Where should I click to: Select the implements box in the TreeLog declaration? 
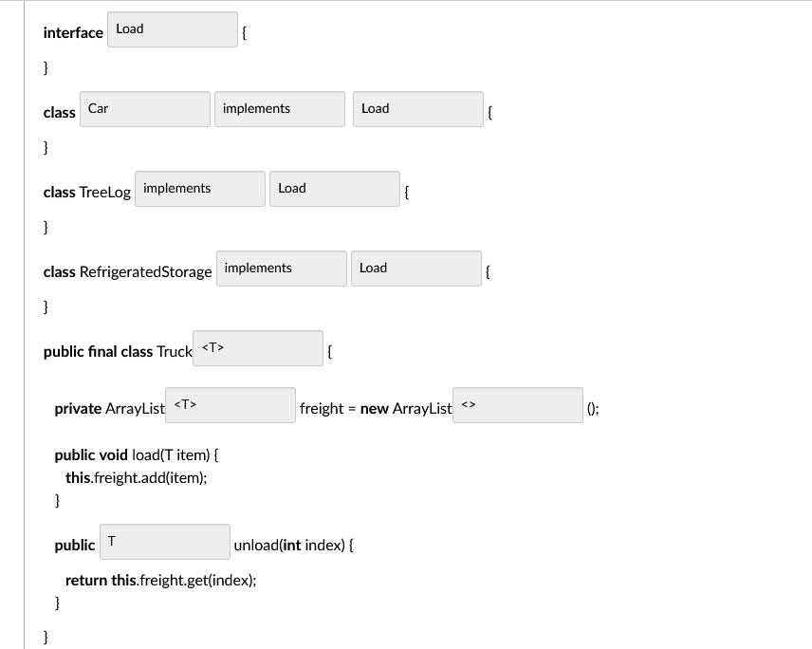199,188
